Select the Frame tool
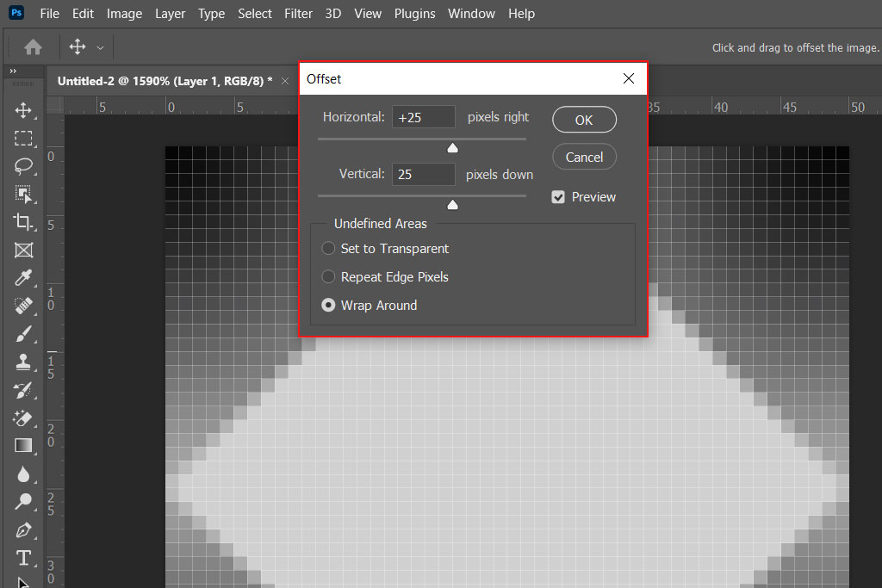882x588 pixels. (x=23, y=251)
